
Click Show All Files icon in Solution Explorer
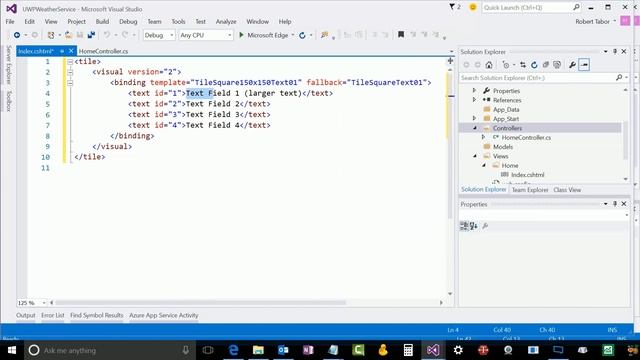tap(557, 64)
